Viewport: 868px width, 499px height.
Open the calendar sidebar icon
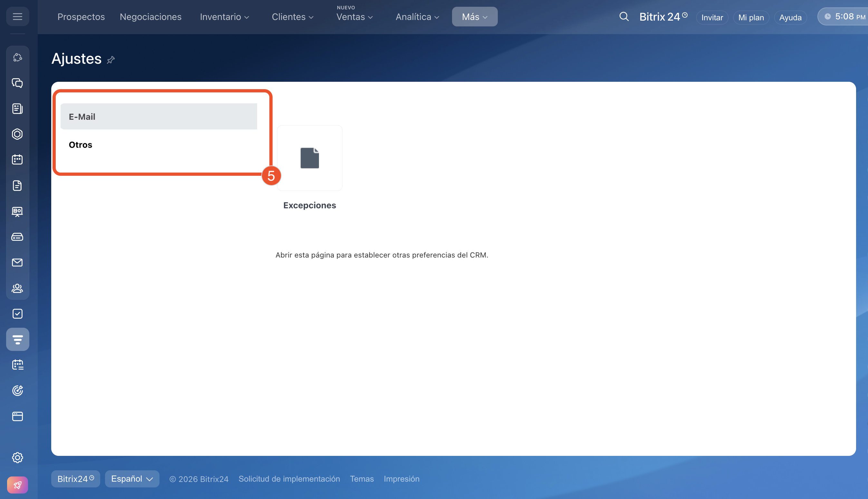click(x=17, y=159)
